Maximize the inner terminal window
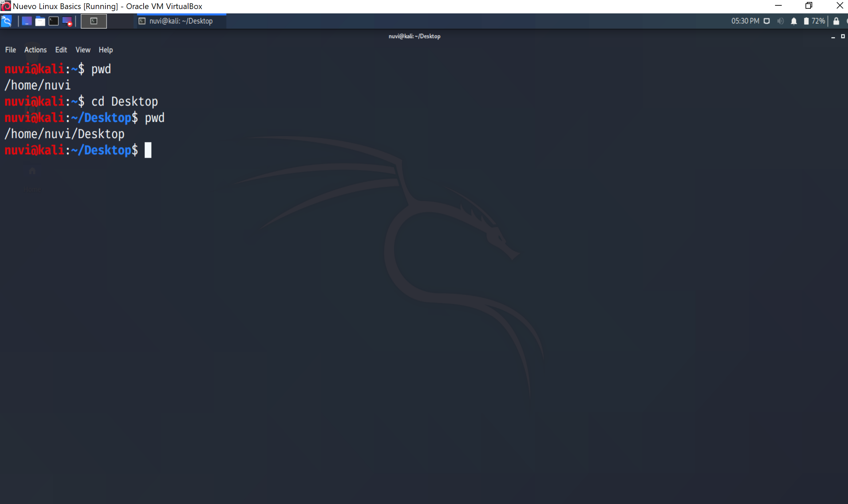The width and height of the screenshot is (848, 504). click(x=843, y=36)
